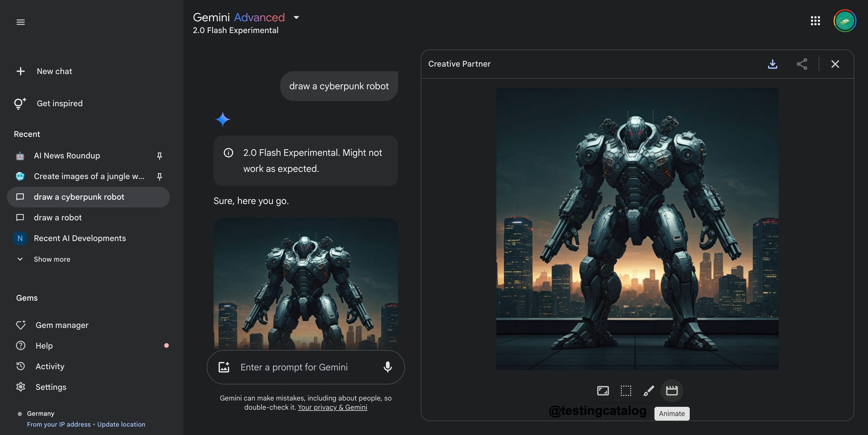
Task: Choose the dotted selection rectangle tool
Action: [626, 391]
